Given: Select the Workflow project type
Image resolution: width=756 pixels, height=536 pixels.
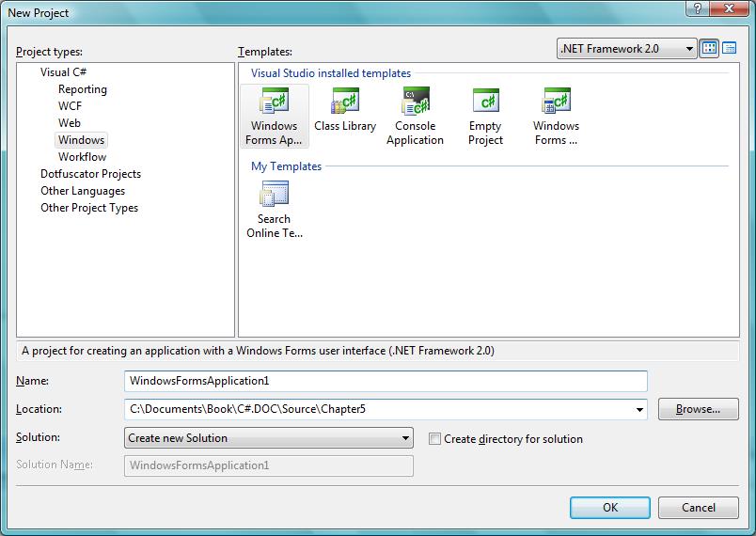Looking at the screenshot, I should pyautogui.click(x=82, y=157).
